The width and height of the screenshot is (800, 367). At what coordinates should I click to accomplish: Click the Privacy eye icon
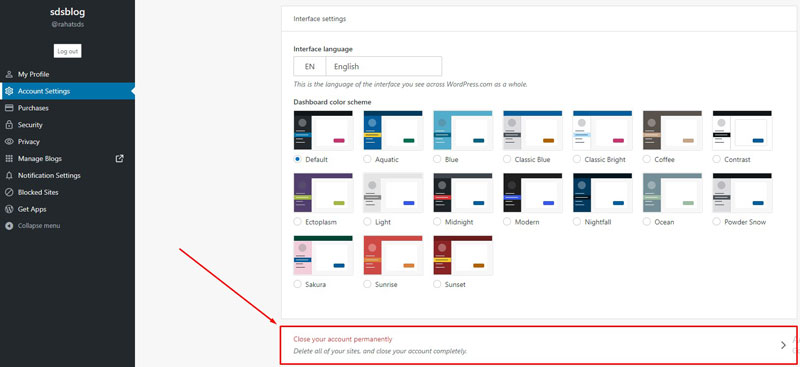pyautogui.click(x=9, y=142)
